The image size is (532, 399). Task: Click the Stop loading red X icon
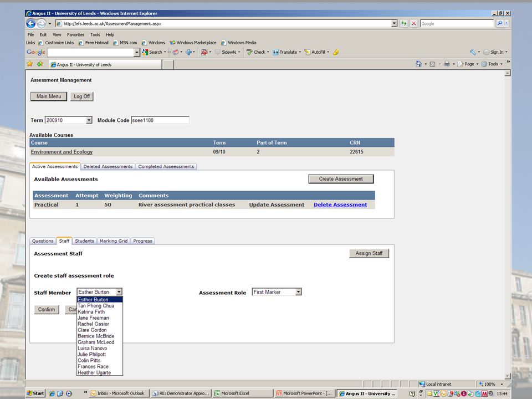click(413, 23)
